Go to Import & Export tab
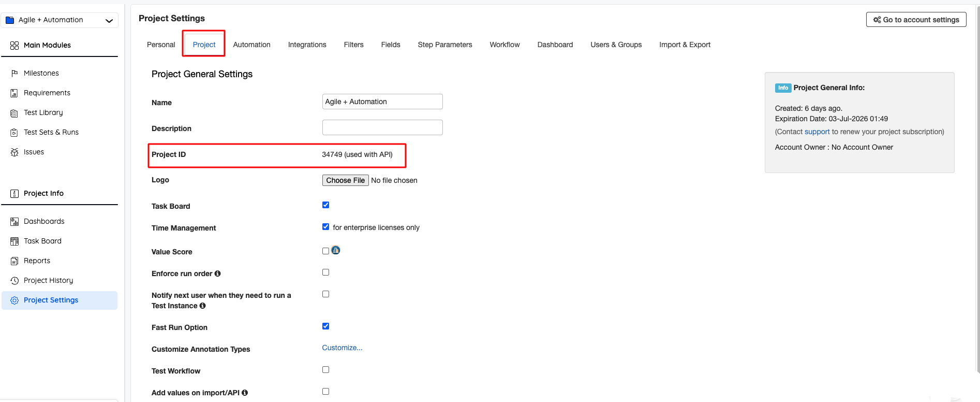This screenshot has height=402, width=980. 685,45
